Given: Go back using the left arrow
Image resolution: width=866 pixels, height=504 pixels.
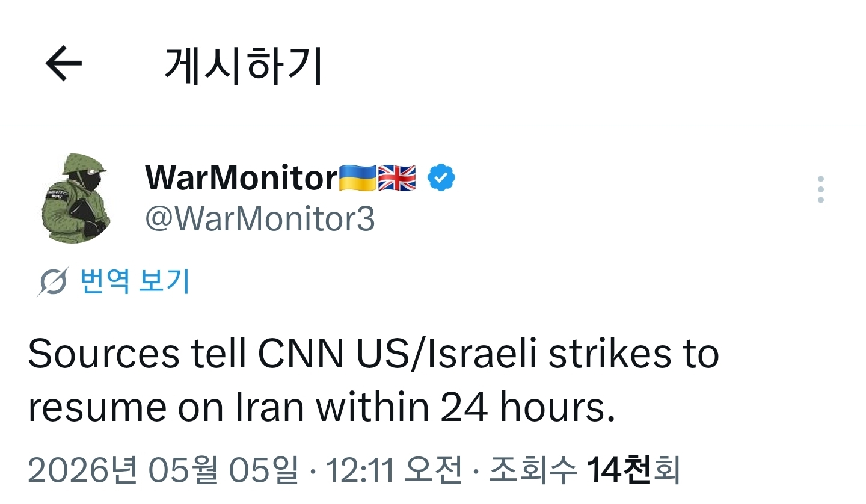Looking at the screenshot, I should click(x=63, y=63).
